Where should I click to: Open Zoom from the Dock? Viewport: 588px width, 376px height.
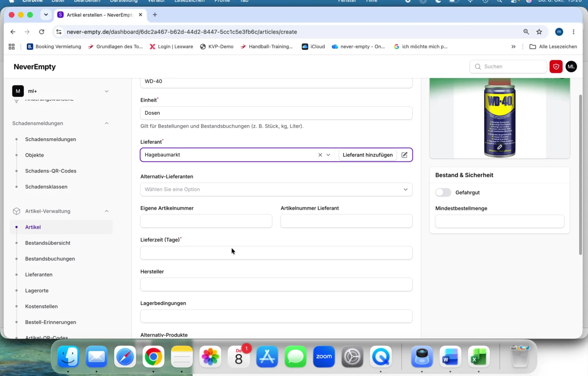(324, 357)
